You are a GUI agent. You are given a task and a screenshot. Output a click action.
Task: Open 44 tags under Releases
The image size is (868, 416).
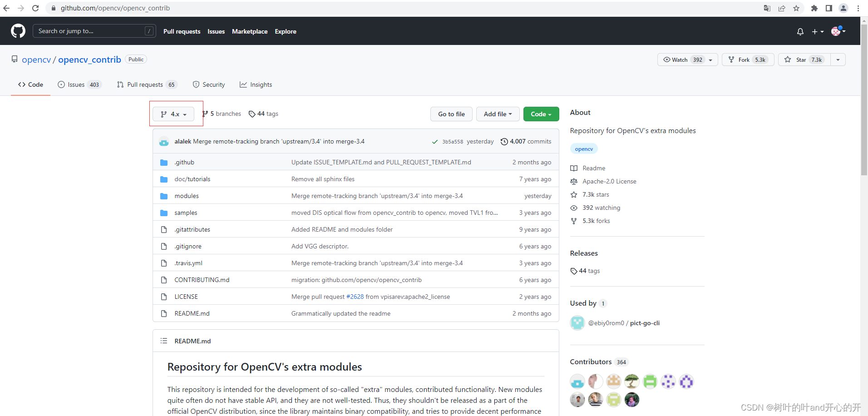click(x=585, y=271)
